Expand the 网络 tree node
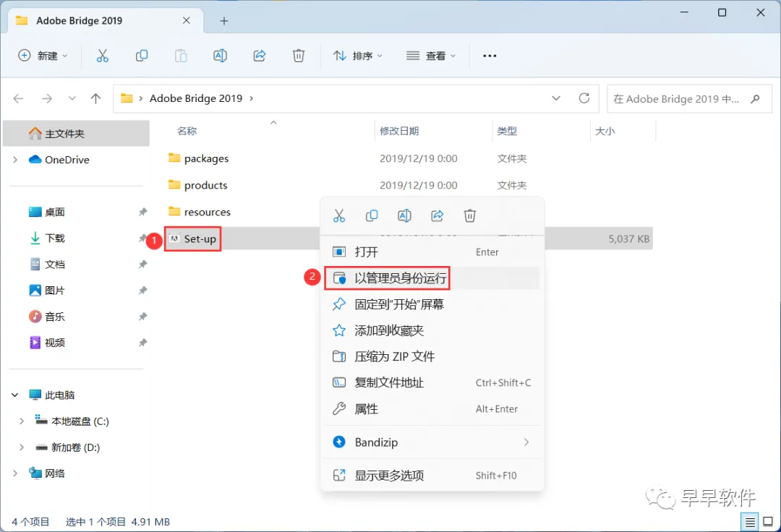 click(x=15, y=473)
